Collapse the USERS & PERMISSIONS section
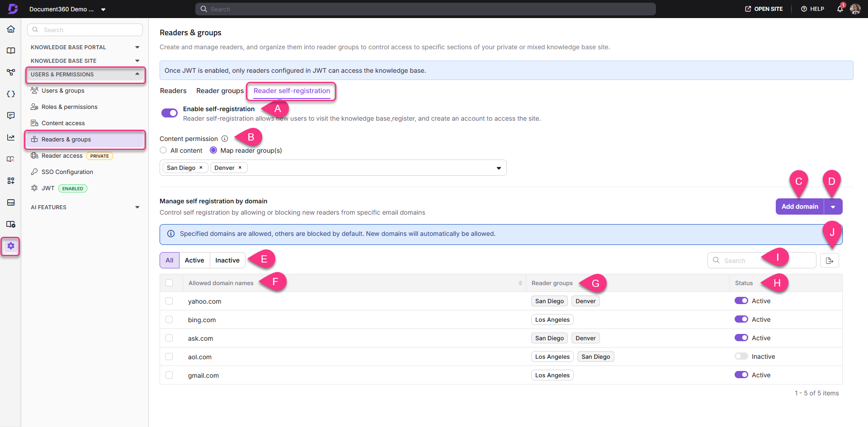The width and height of the screenshot is (868, 427). (137, 74)
